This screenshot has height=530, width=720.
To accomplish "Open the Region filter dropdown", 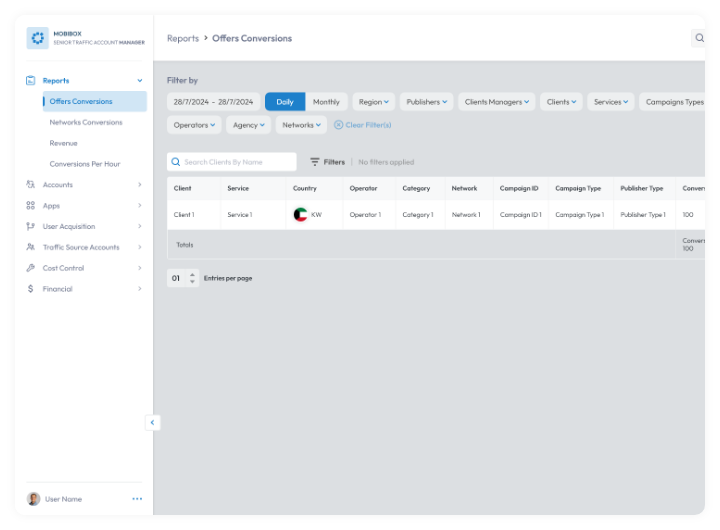I will click(374, 102).
